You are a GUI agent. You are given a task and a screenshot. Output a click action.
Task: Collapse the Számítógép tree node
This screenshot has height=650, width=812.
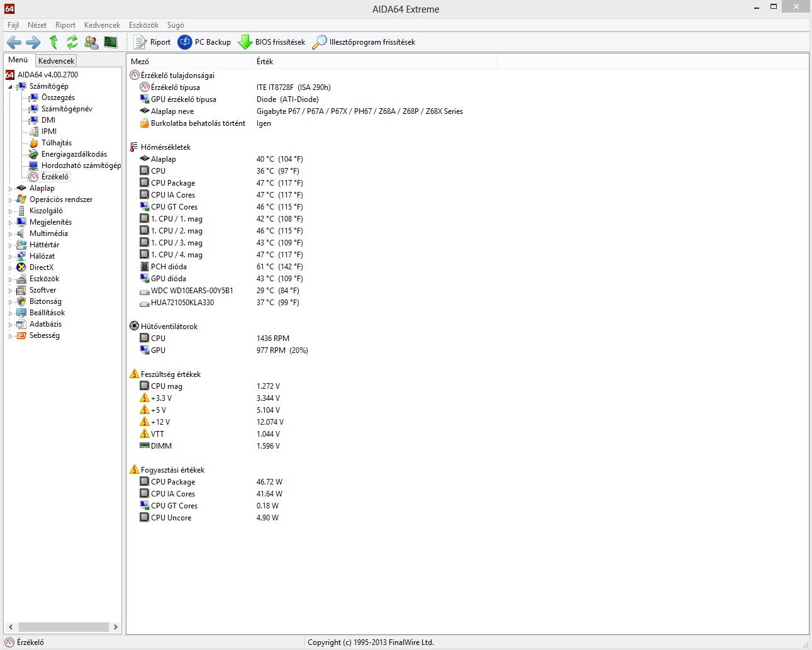coord(10,87)
